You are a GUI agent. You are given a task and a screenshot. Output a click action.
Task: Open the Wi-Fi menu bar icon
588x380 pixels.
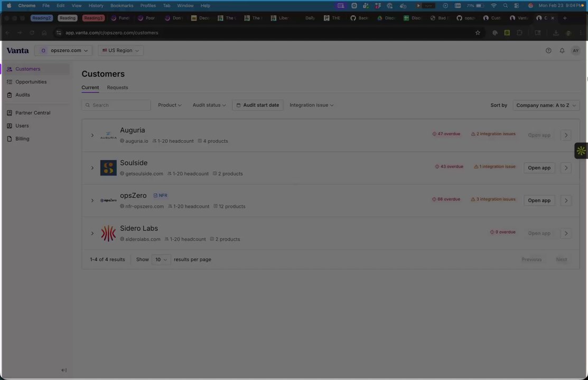[x=493, y=6]
